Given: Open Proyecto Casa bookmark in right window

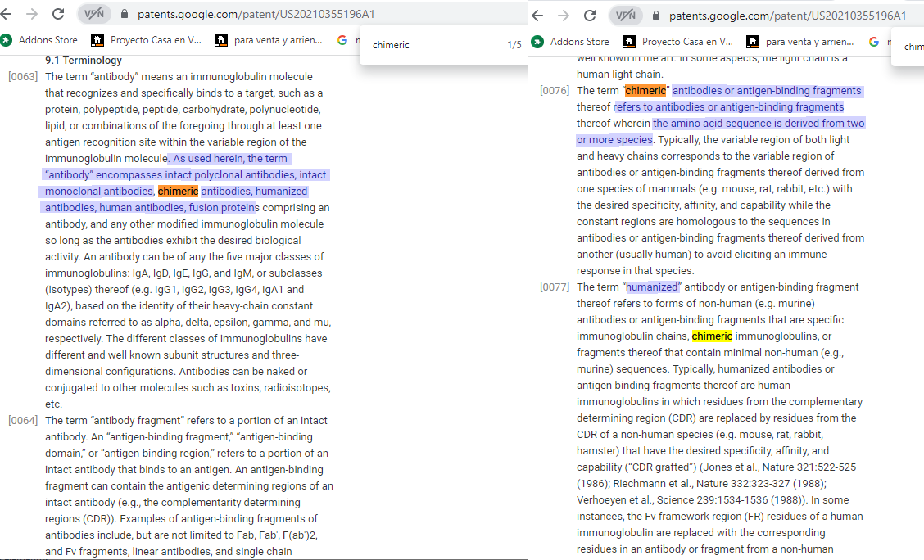Looking at the screenshot, I should 679,42.
